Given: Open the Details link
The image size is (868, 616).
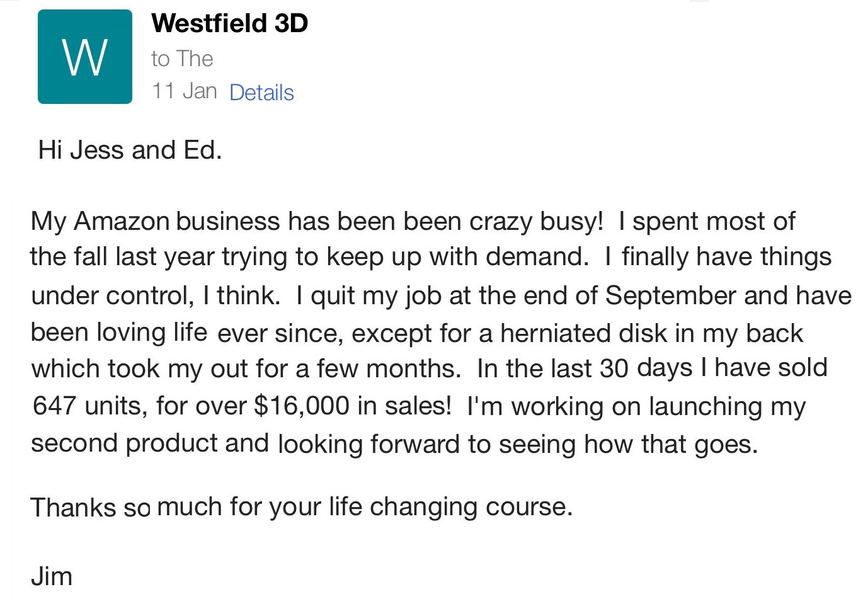Looking at the screenshot, I should coord(261,93).
